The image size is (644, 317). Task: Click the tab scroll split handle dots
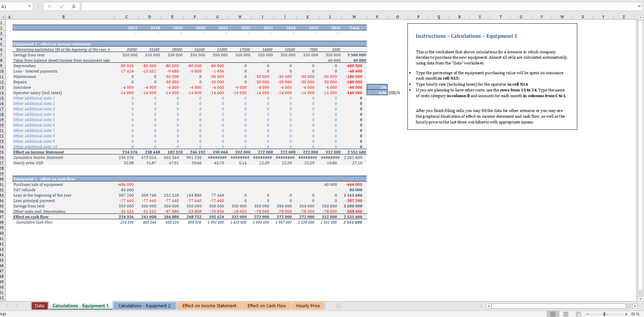(x=481, y=306)
